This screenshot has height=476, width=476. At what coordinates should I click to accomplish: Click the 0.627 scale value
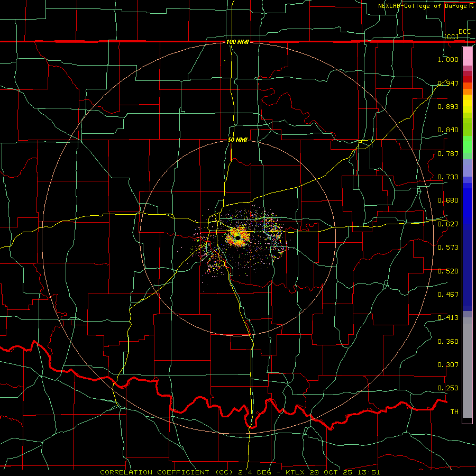[448, 224]
